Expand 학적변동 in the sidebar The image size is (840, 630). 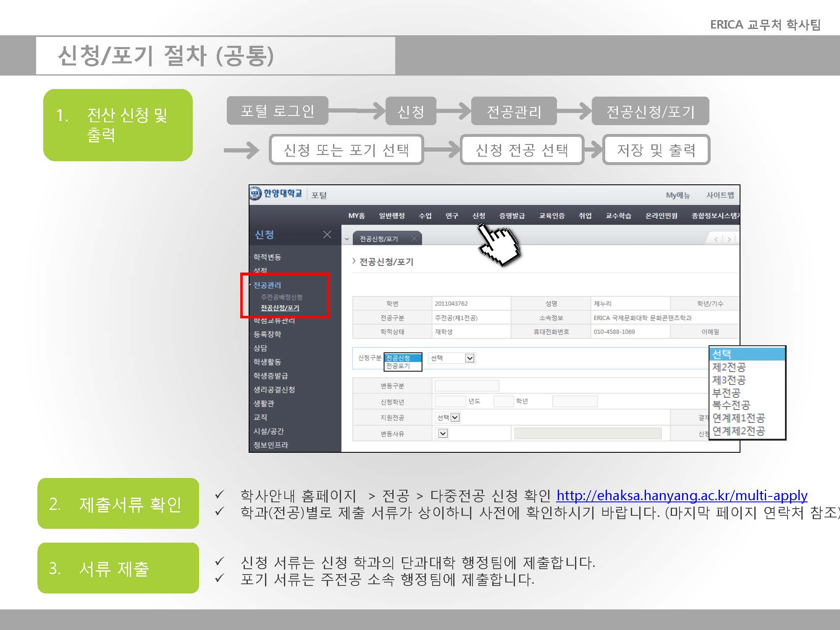point(267,257)
